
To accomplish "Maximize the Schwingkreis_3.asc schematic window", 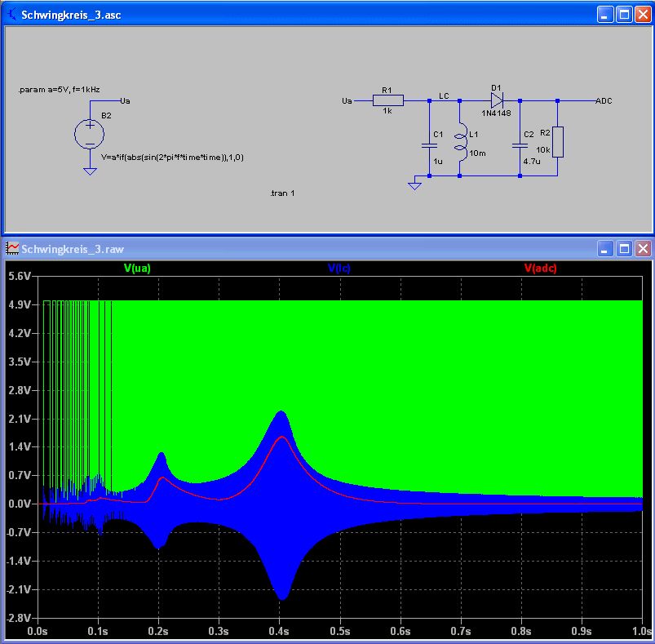I will tap(624, 15).
